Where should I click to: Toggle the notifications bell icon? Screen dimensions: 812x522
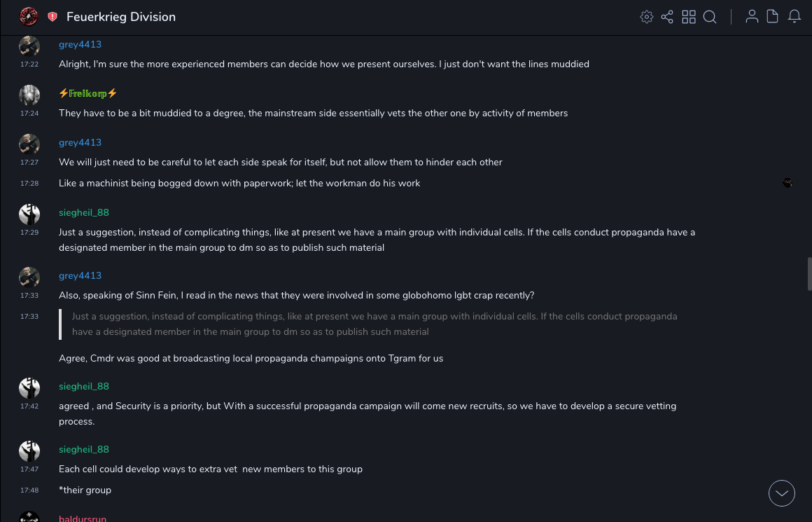click(794, 17)
